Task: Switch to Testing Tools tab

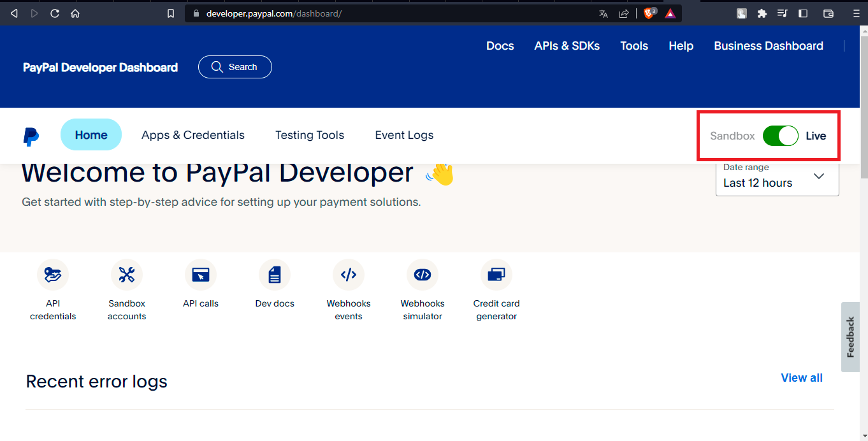Action: [x=310, y=135]
